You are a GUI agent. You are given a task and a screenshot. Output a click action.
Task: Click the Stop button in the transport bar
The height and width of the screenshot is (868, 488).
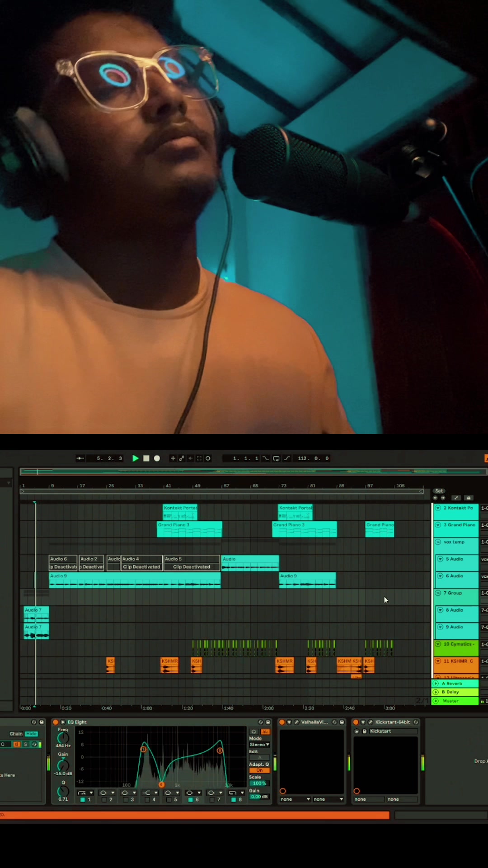click(146, 458)
